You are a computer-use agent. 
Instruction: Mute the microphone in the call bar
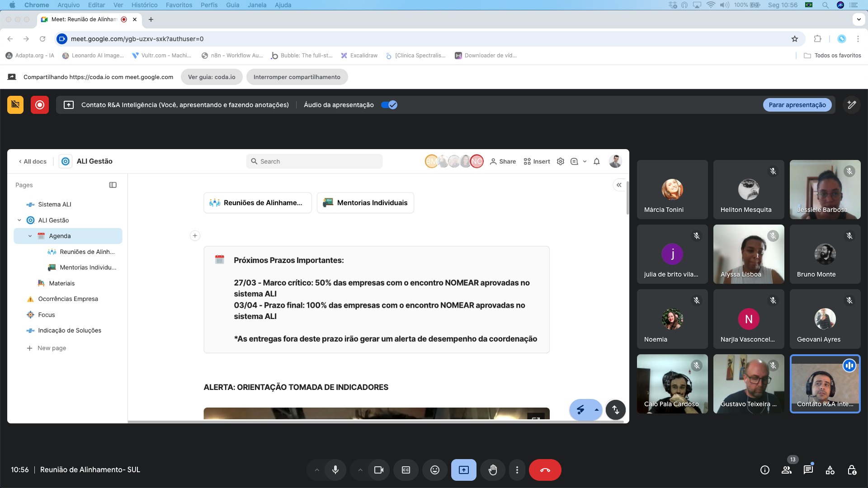335,470
